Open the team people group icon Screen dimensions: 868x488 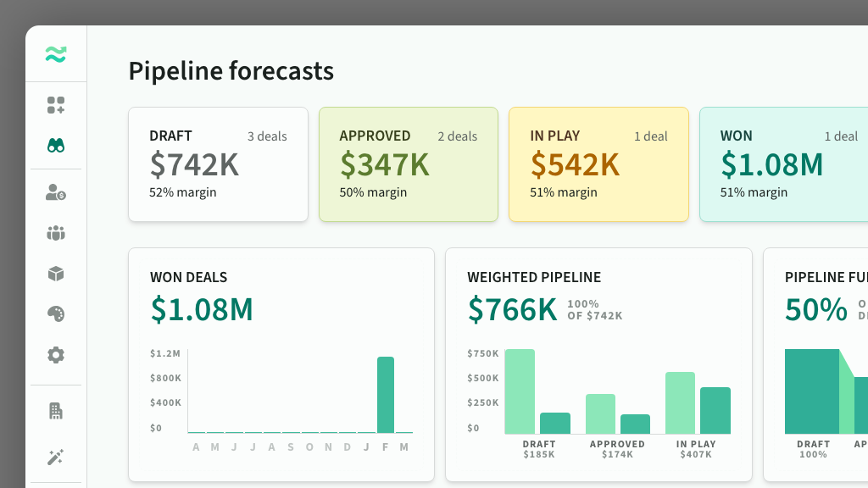[x=56, y=233]
